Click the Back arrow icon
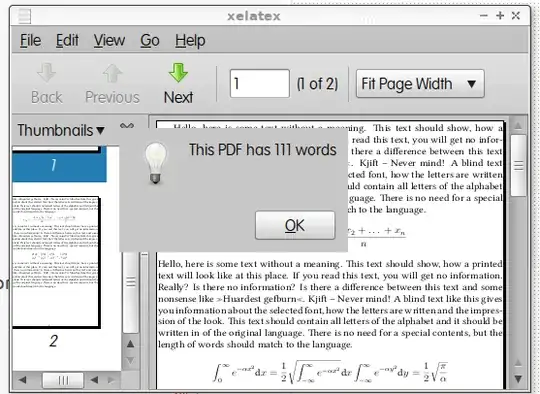This screenshot has height=394, width=540. [x=46, y=73]
